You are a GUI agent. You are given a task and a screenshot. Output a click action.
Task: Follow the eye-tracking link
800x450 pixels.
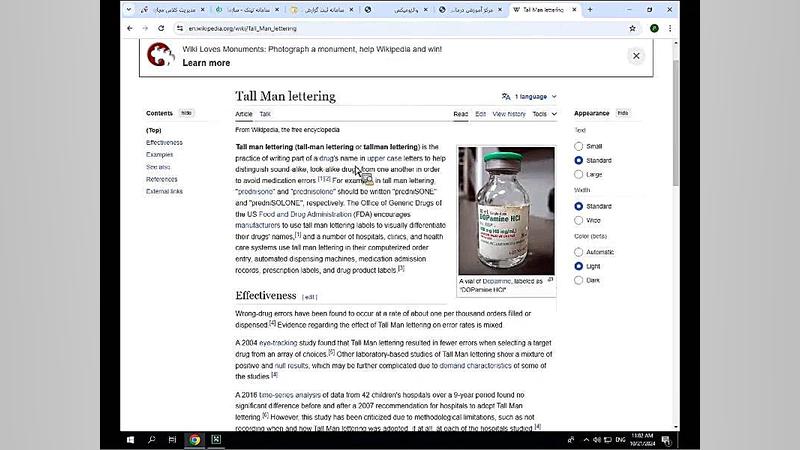pyautogui.click(x=278, y=343)
